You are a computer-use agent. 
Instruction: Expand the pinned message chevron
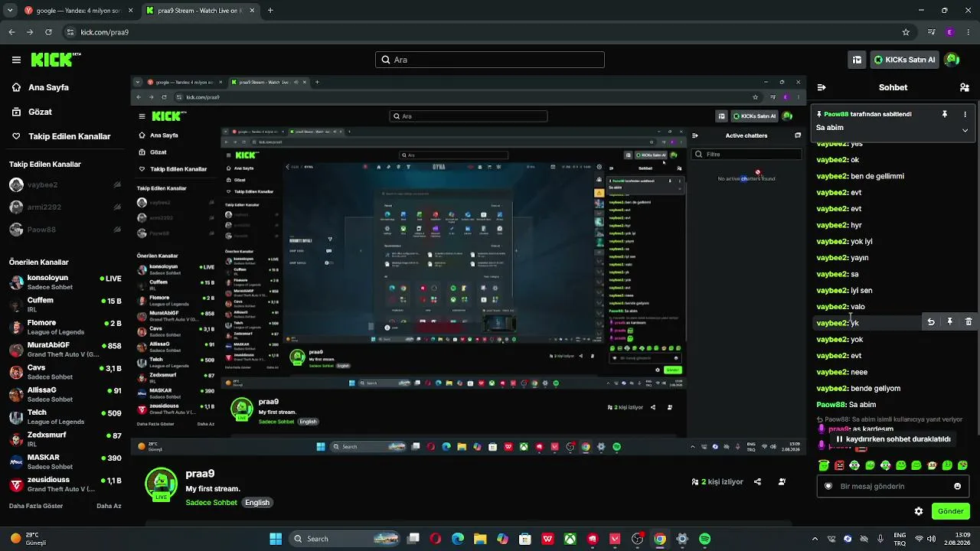pyautogui.click(x=965, y=130)
